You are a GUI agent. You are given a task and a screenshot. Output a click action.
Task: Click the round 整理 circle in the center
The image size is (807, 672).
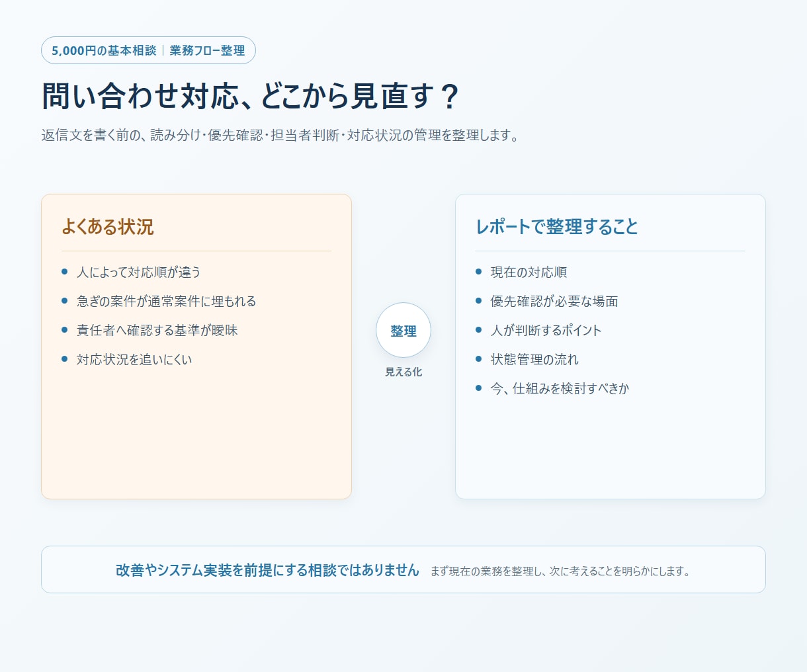[403, 330]
